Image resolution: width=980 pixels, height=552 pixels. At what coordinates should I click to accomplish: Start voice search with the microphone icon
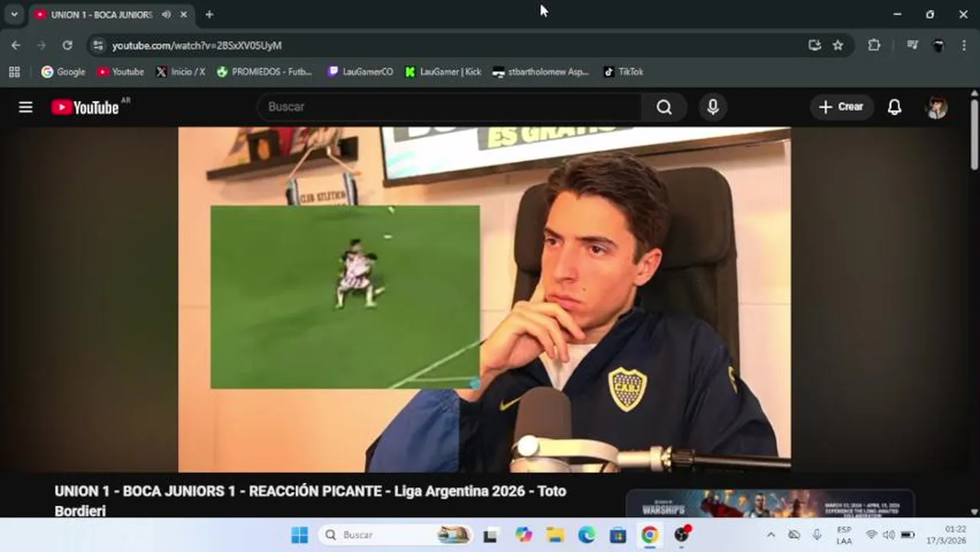[712, 107]
